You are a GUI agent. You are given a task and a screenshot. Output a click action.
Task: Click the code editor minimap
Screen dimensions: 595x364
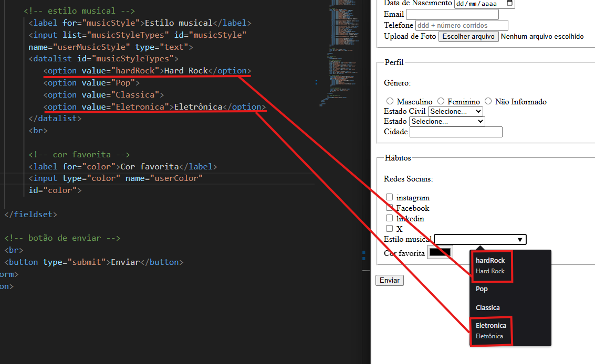tap(343, 53)
